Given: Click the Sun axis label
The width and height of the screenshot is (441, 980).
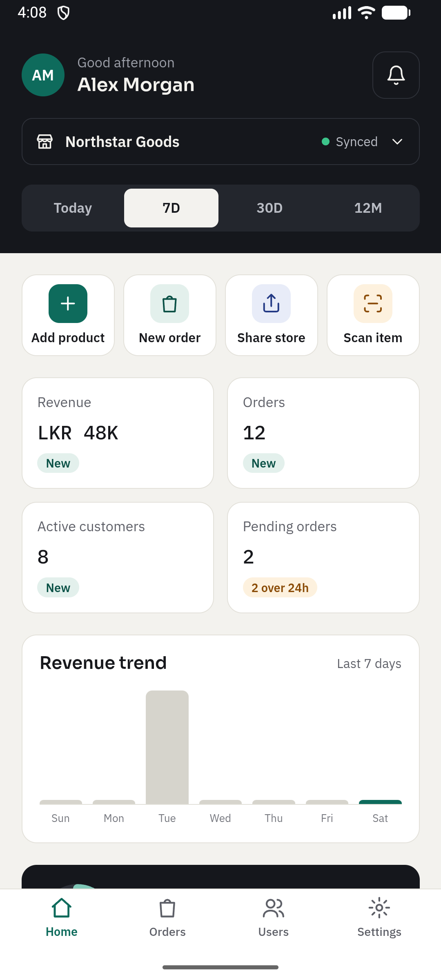Looking at the screenshot, I should pos(60,818).
